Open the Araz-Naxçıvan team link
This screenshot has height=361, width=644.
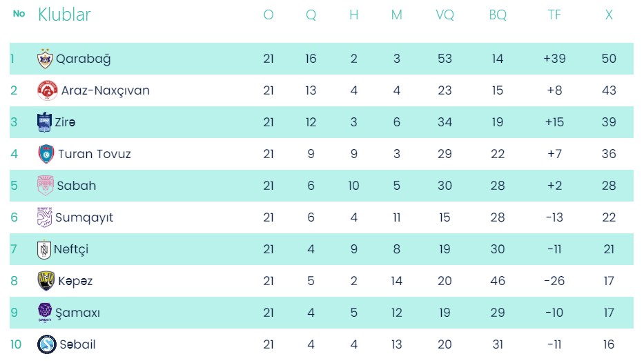pos(105,90)
